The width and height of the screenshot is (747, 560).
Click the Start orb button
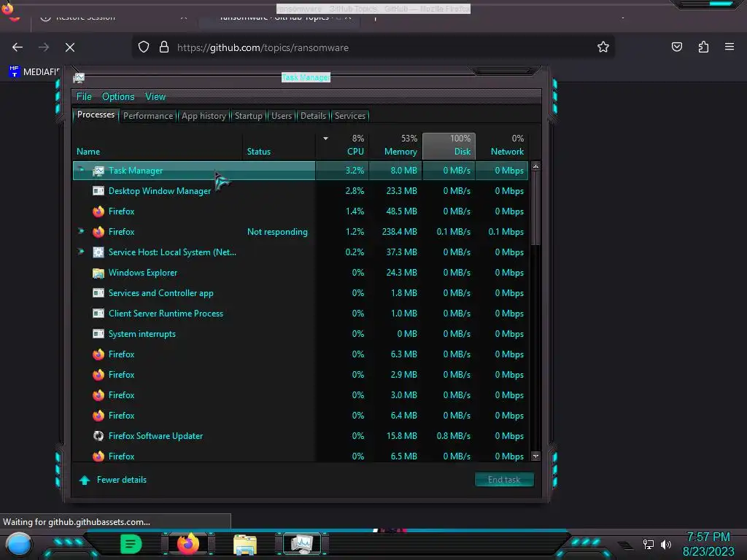click(18, 544)
